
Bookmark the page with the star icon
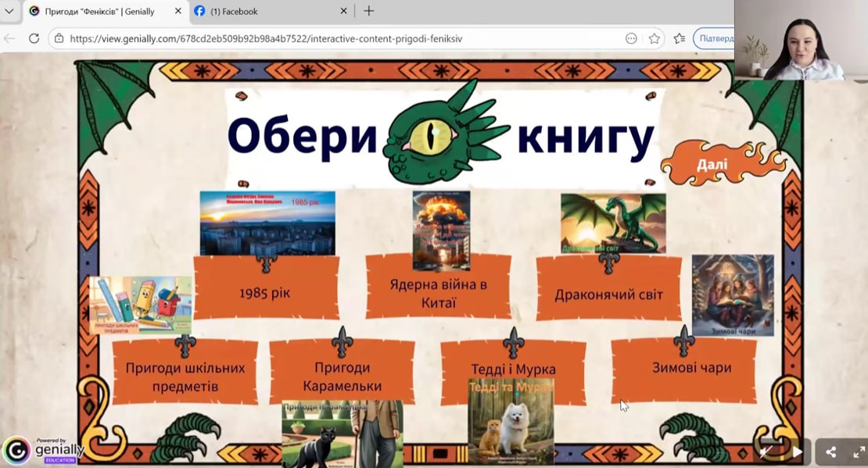point(655,38)
